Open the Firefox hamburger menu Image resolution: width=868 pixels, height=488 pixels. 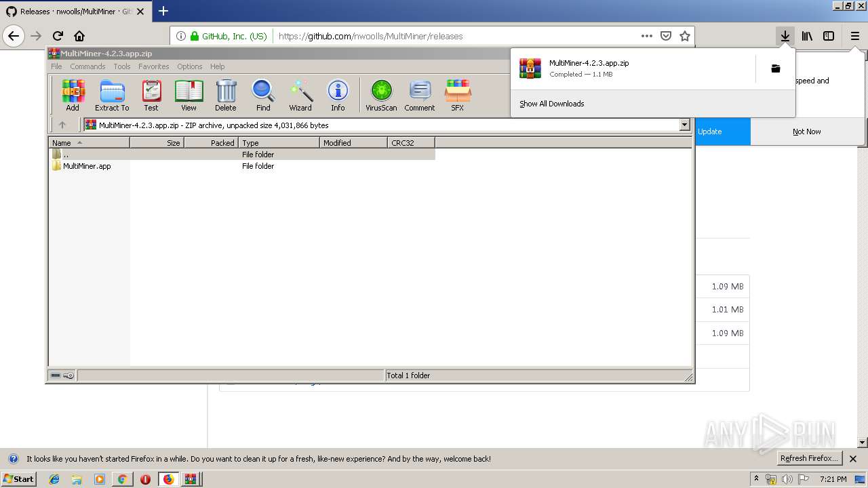[x=854, y=36]
